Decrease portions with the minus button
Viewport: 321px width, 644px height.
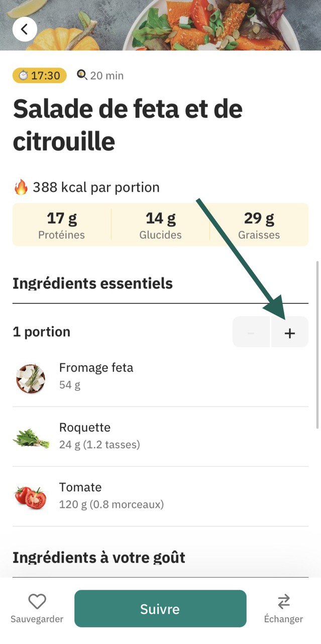pyautogui.click(x=251, y=333)
